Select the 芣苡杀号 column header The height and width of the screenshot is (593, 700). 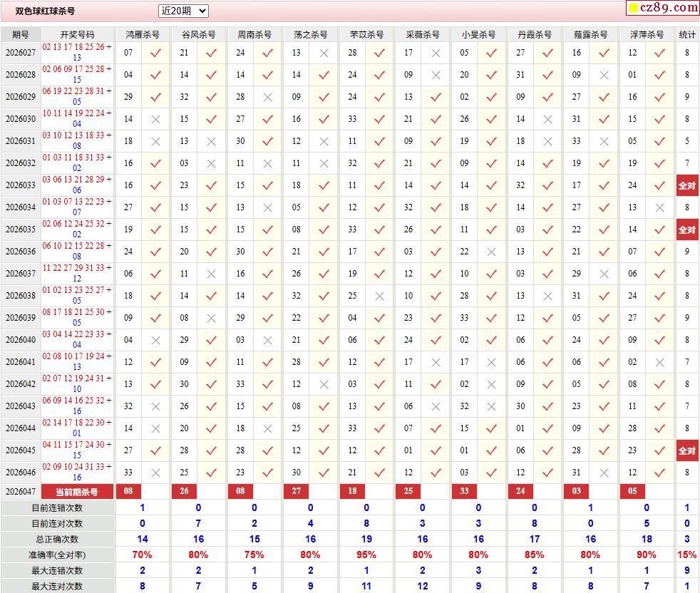point(366,34)
